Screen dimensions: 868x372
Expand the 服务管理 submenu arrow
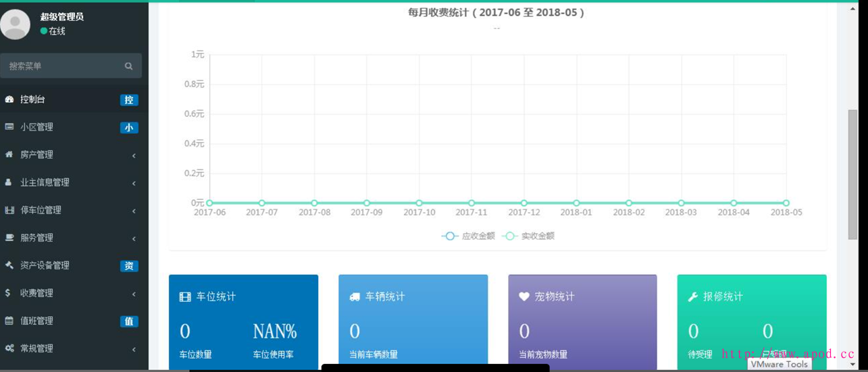coord(134,238)
